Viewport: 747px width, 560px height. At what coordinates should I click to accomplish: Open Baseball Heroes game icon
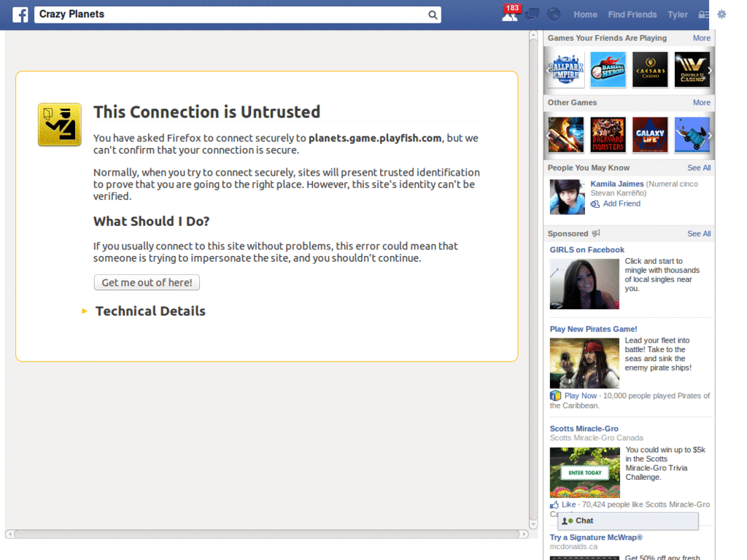(x=608, y=70)
